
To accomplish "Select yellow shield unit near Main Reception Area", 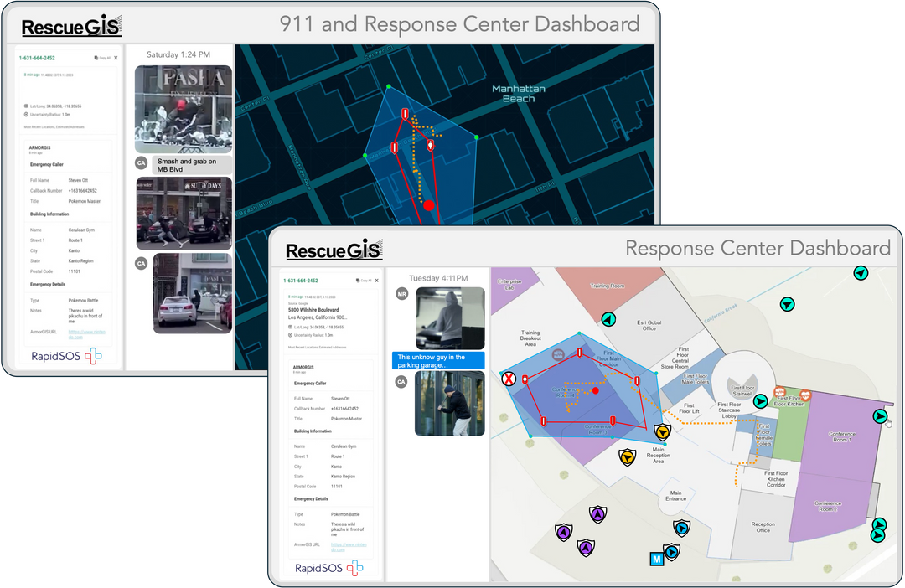I will pos(662,432).
